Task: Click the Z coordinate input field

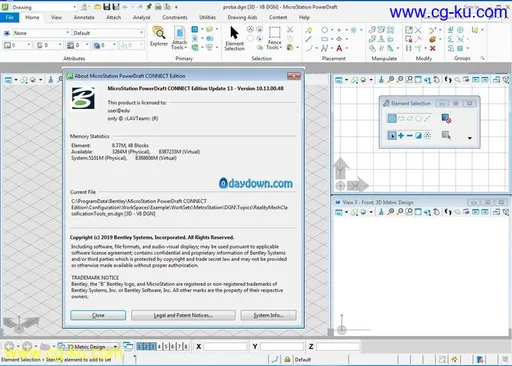Action: pos(338,347)
